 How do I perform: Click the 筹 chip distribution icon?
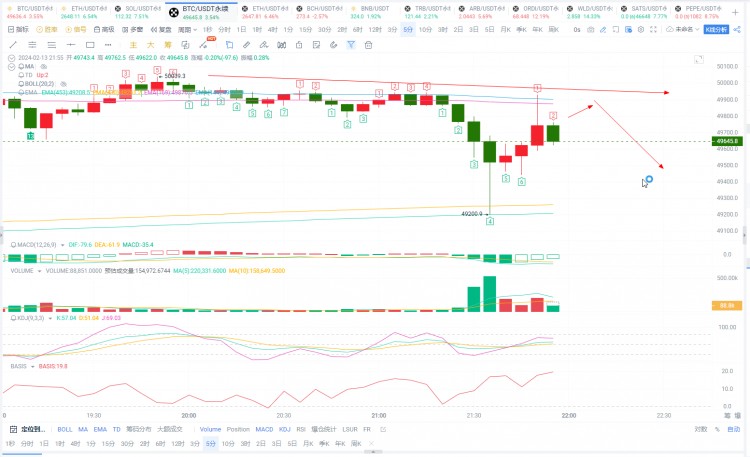[167, 45]
